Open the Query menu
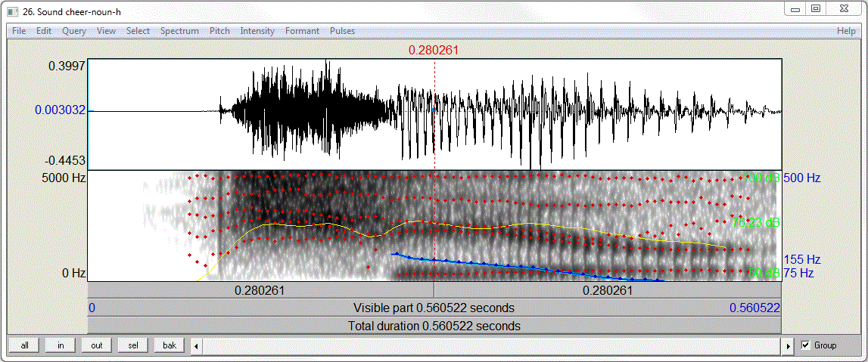 click(x=74, y=31)
